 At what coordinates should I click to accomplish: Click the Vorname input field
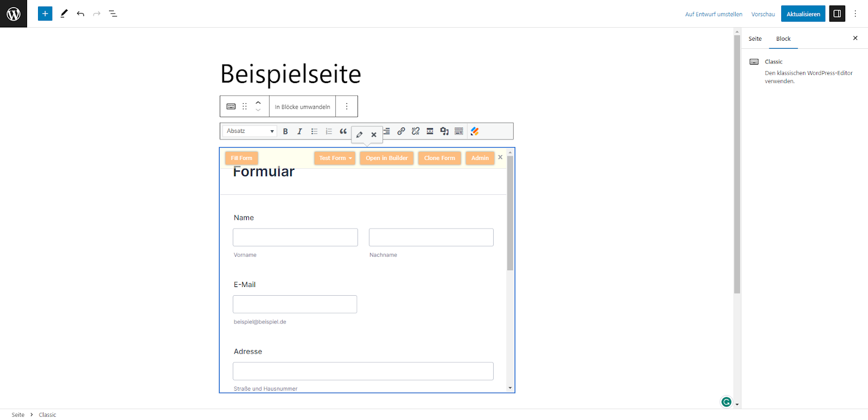pyautogui.click(x=295, y=237)
